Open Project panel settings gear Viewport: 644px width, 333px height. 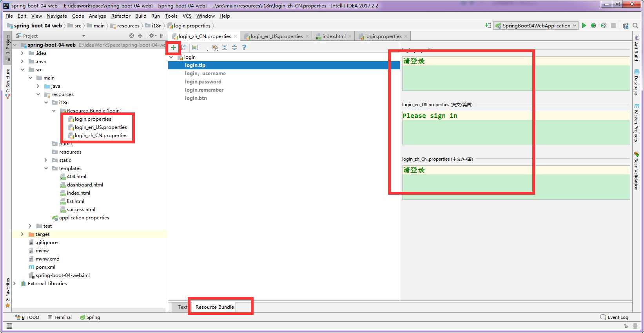point(152,36)
